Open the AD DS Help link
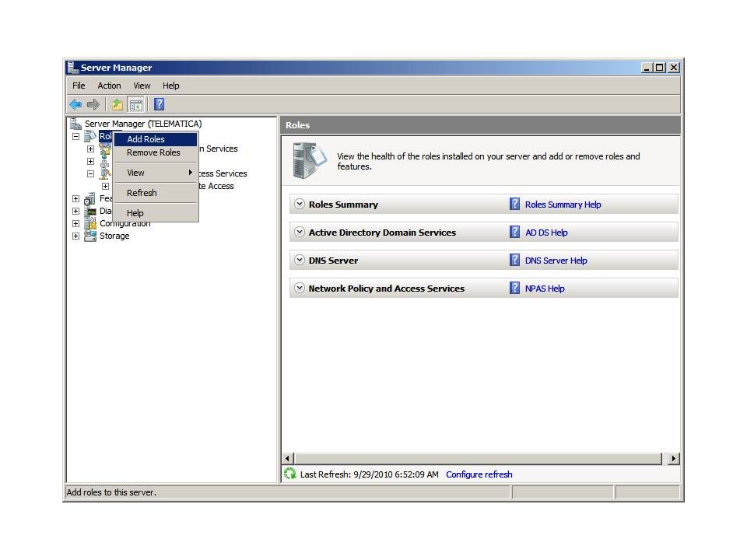This screenshot has width=747, height=560. click(546, 233)
